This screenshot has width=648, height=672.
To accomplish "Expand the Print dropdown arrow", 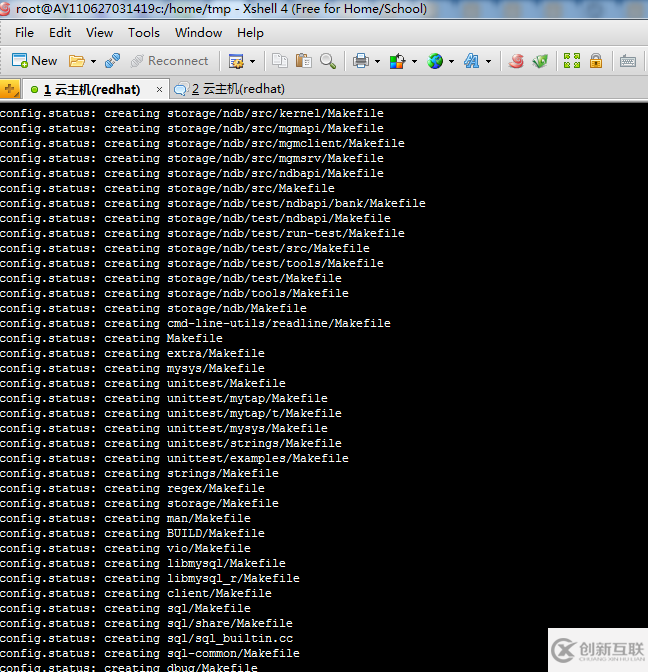I will pyautogui.click(x=377, y=61).
